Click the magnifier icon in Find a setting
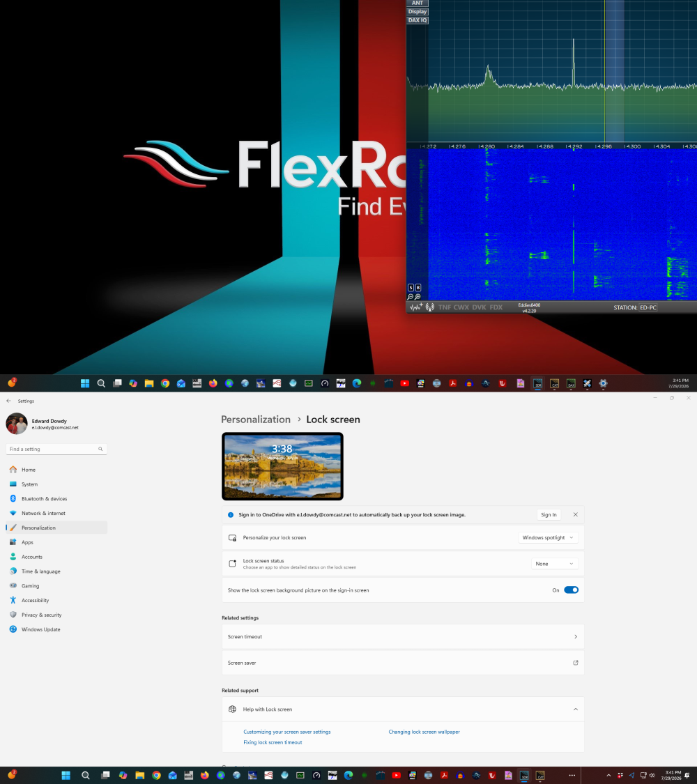Screen dimensions: 697x784 [x=100, y=449]
